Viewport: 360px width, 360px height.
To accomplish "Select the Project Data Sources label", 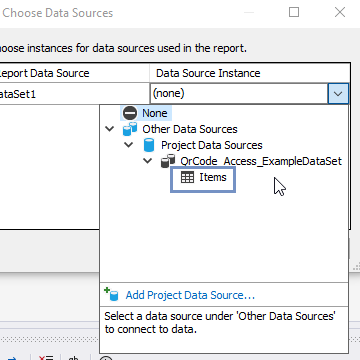I will [212, 145].
